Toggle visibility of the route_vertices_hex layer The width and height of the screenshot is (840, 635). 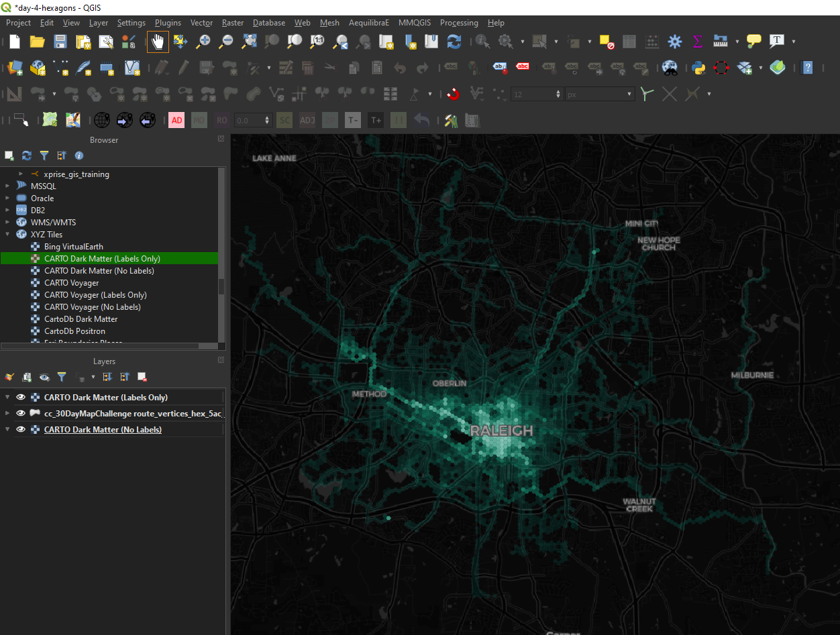(x=21, y=413)
